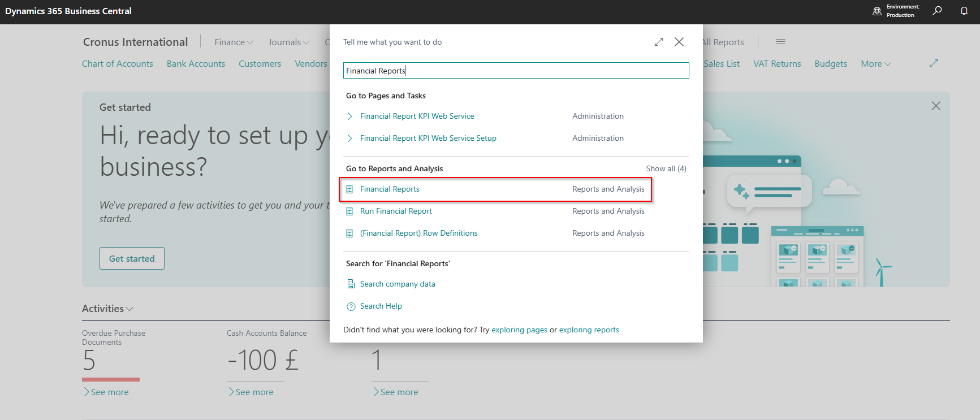Click the Search Help question icon
Viewport: 980px width, 420px height.
(351, 306)
